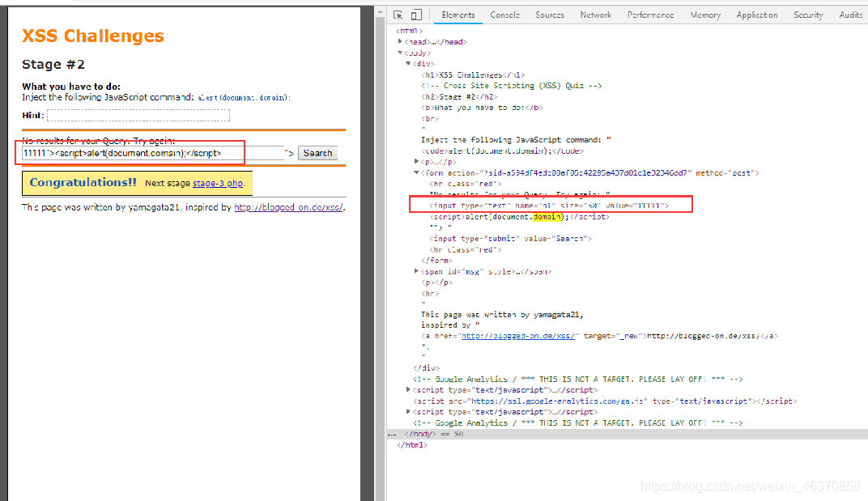Collapse the form node
868x501 pixels.
(416, 172)
